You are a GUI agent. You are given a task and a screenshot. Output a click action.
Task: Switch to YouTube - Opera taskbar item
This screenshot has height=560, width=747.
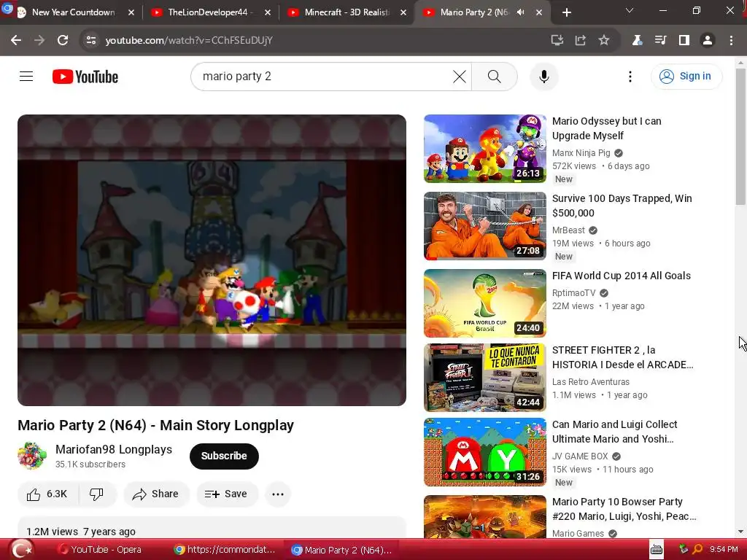pos(99,550)
